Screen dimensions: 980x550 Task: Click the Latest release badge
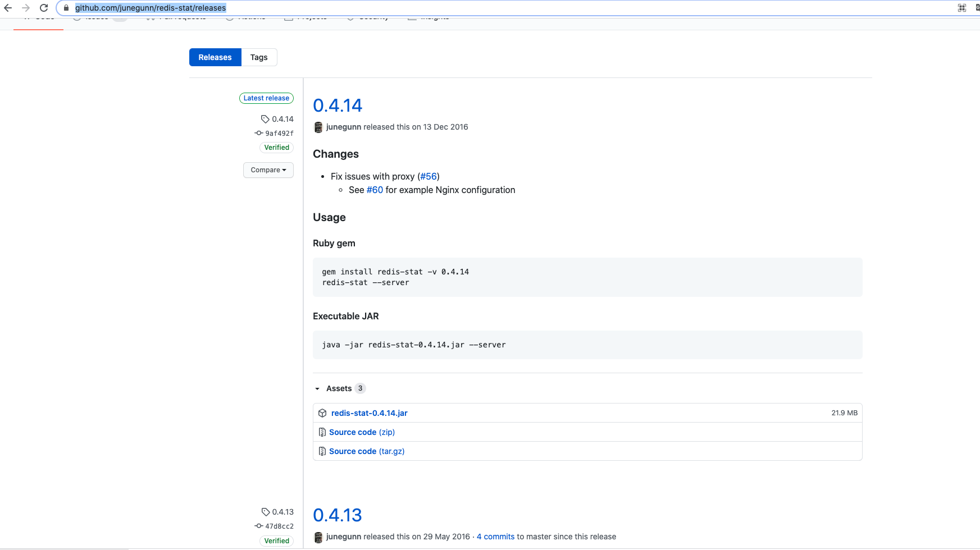[x=266, y=98]
